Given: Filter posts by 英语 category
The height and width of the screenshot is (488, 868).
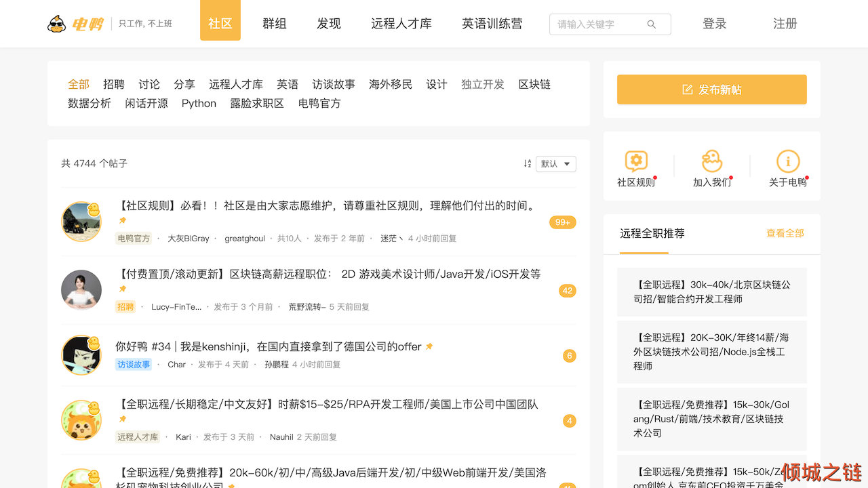Looking at the screenshot, I should (x=288, y=84).
